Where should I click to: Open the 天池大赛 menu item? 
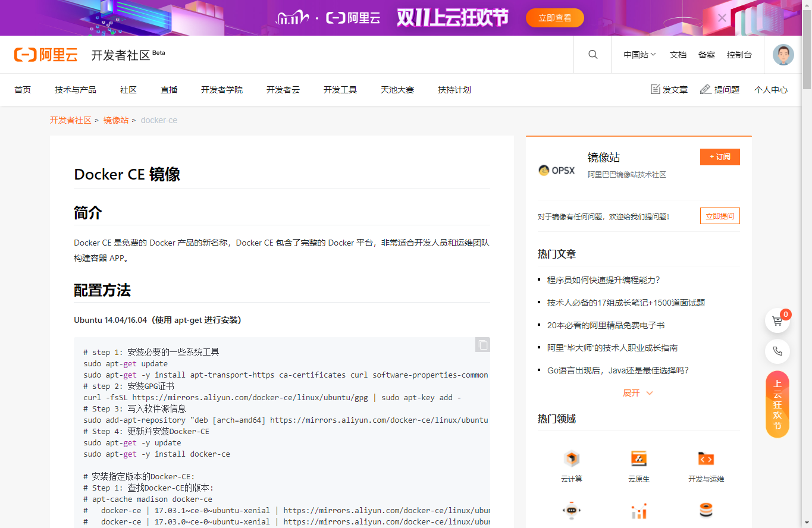point(397,90)
